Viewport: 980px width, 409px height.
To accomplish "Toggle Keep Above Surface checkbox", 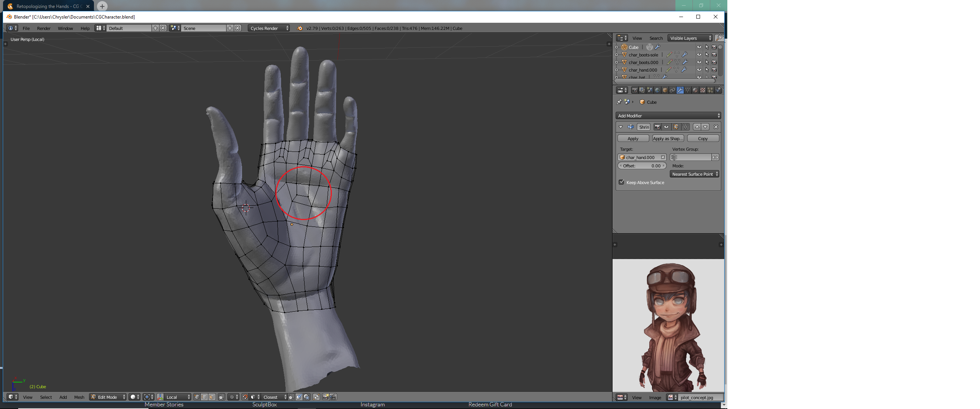I will [x=622, y=182].
